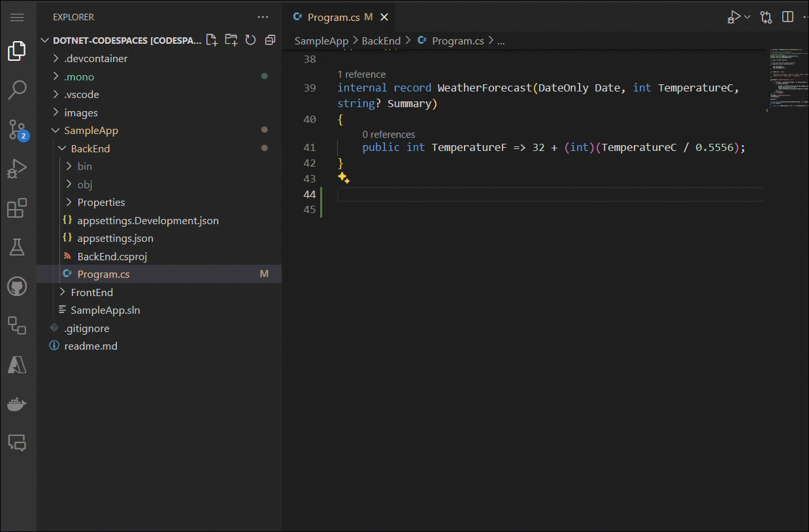The height and width of the screenshot is (532, 809).
Task: Open the Testing flask icon view
Action: [17, 247]
